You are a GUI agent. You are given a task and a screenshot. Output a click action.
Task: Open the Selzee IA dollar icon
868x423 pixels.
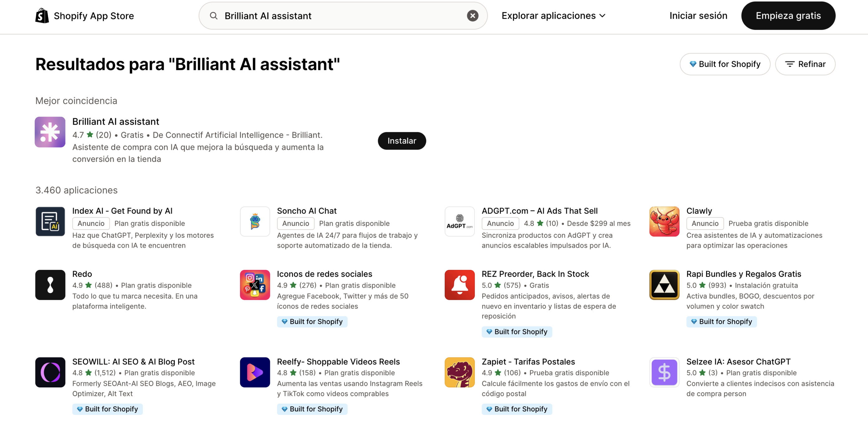(664, 372)
